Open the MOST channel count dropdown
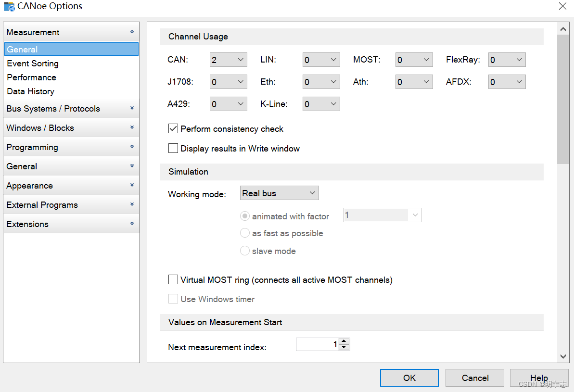 click(414, 60)
